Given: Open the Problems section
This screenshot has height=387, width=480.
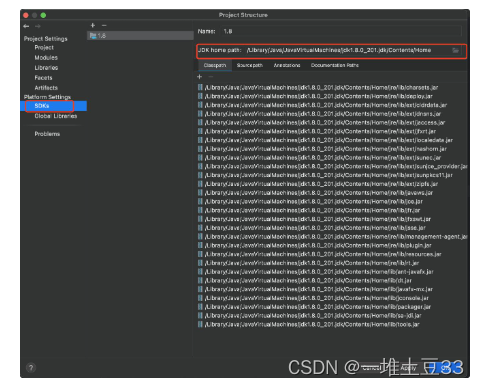Looking at the screenshot, I should pyautogui.click(x=47, y=134).
